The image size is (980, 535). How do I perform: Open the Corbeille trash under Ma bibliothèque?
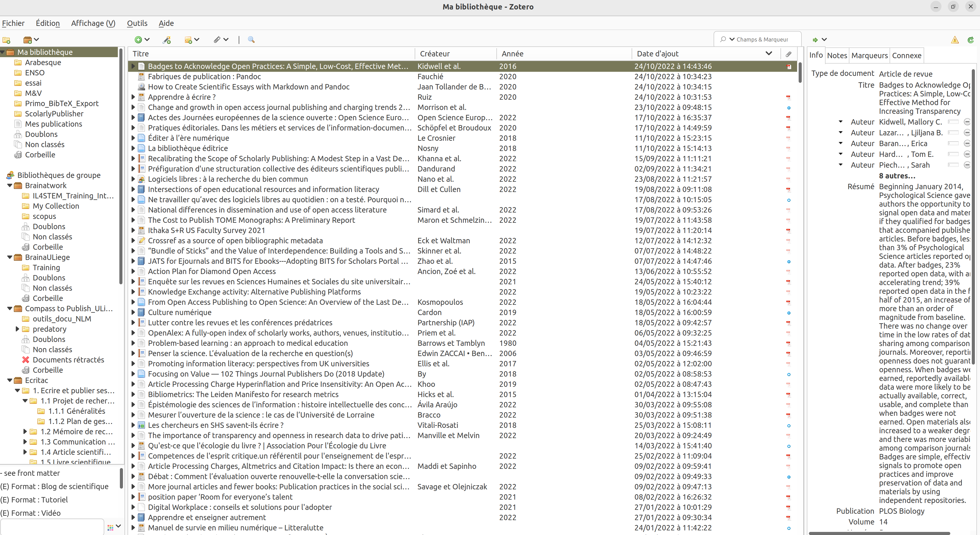point(40,155)
